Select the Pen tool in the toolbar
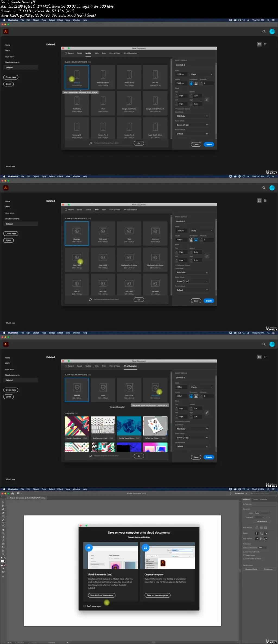278x644 pixels. click(x=3, y=509)
